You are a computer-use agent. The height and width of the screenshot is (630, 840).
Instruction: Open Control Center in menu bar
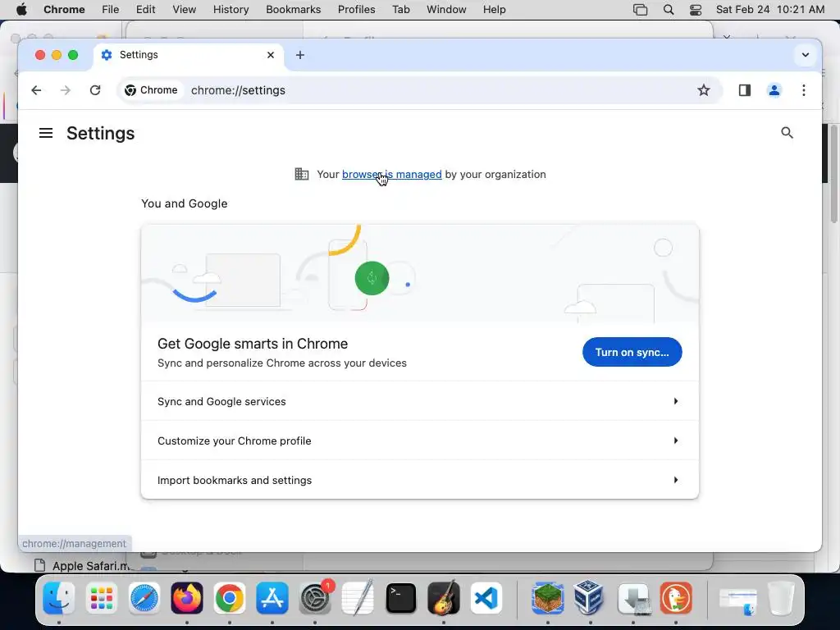point(696,10)
